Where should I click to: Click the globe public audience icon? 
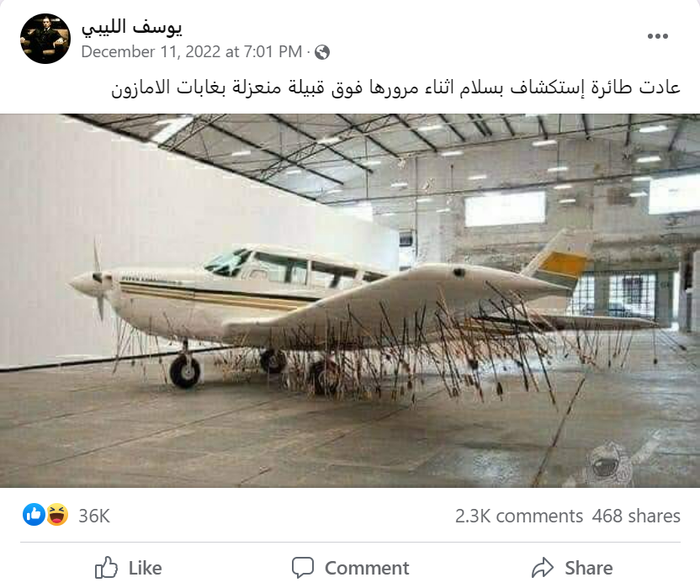(322, 52)
